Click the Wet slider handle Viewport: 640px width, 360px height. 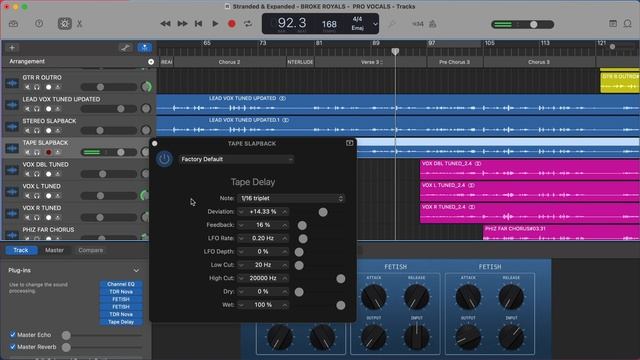tap(341, 305)
